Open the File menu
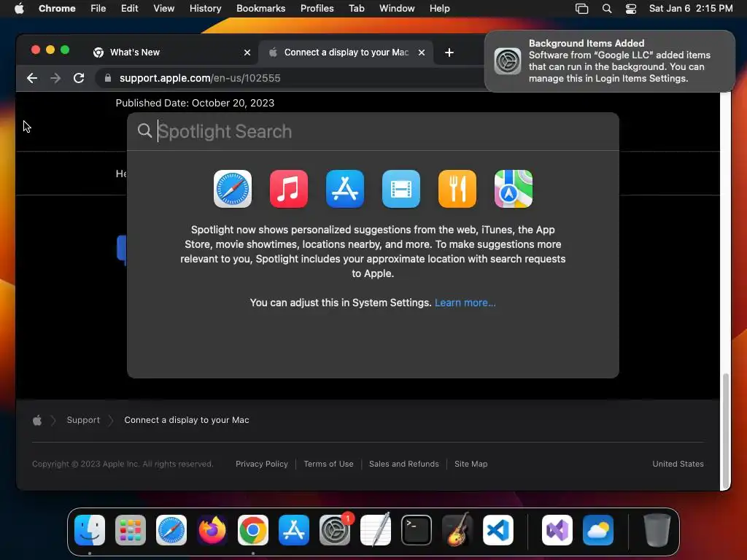 coord(98,8)
